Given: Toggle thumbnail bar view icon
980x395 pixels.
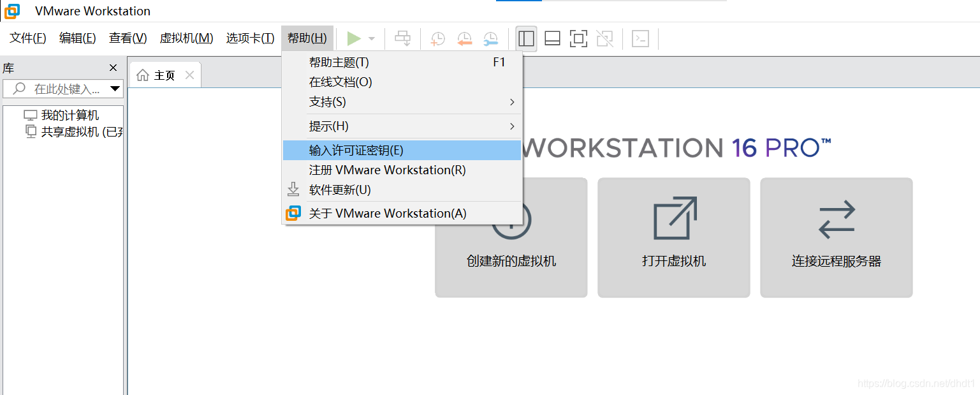Looking at the screenshot, I should pyautogui.click(x=552, y=39).
